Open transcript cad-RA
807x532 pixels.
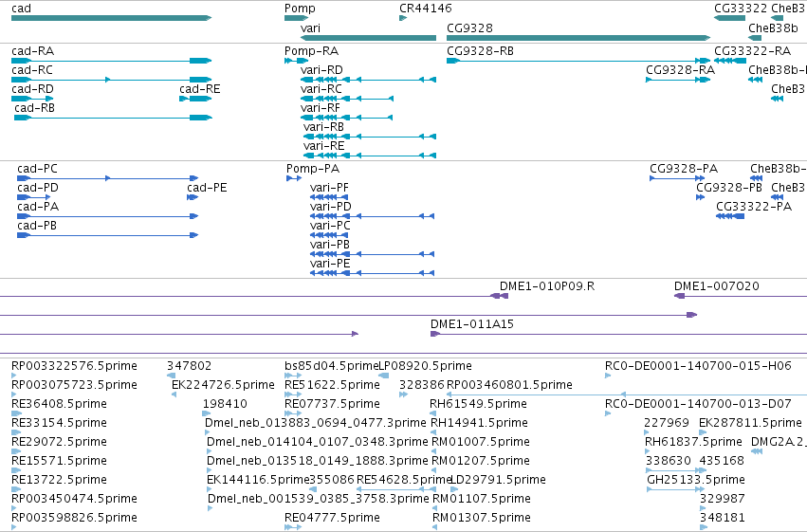coord(32,51)
